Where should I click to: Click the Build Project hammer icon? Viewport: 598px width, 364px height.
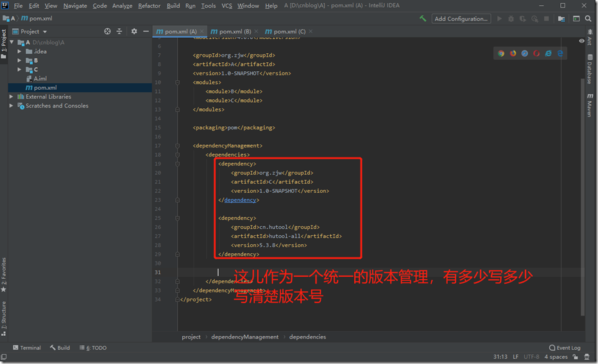(x=423, y=19)
